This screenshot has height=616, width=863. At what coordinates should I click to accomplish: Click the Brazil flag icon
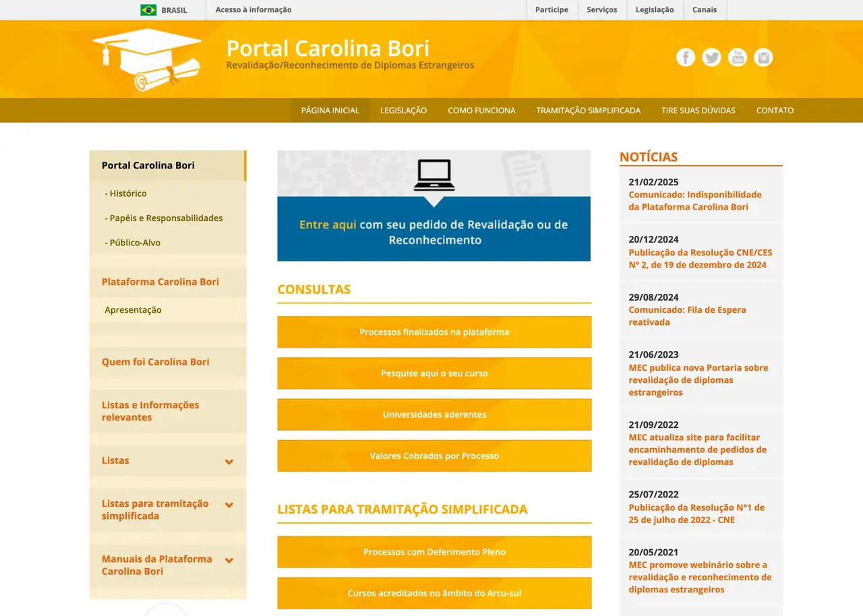148,10
